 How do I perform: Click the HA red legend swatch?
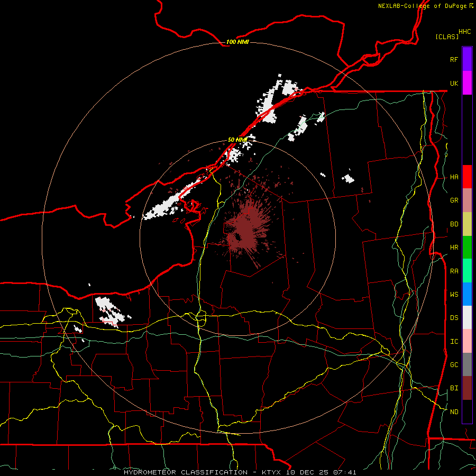coord(467,177)
